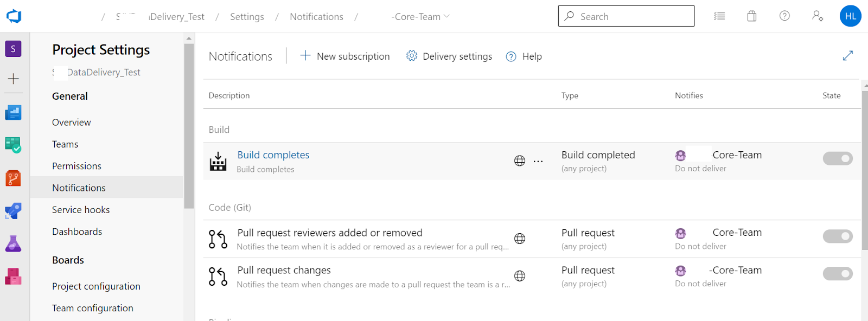Image resolution: width=868 pixels, height=321 pixels.
Task: Open the user settings icon
Action: 817,16
